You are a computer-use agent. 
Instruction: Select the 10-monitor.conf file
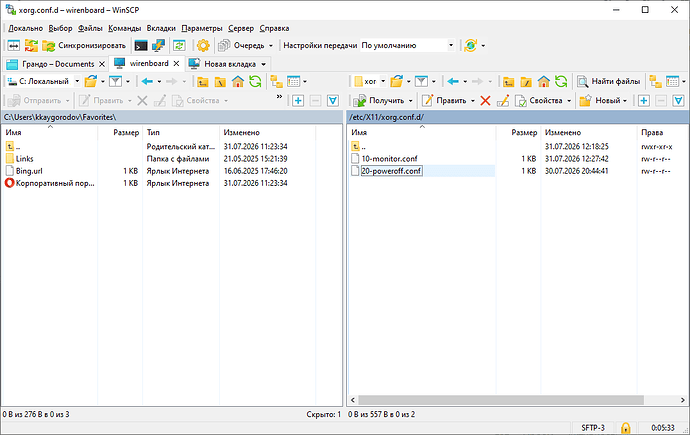pos(389,159)
